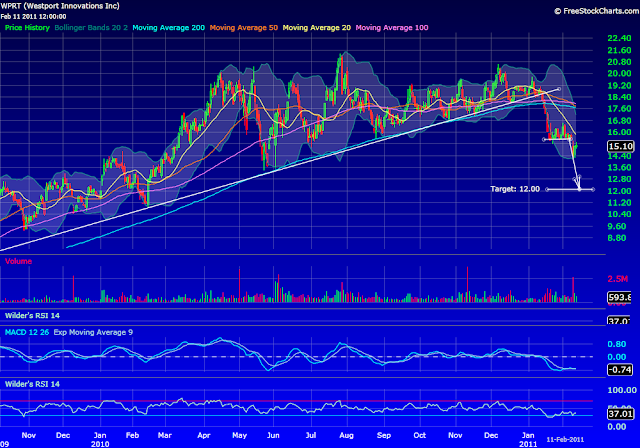Click the current price tag 15.10

(620, 146)
